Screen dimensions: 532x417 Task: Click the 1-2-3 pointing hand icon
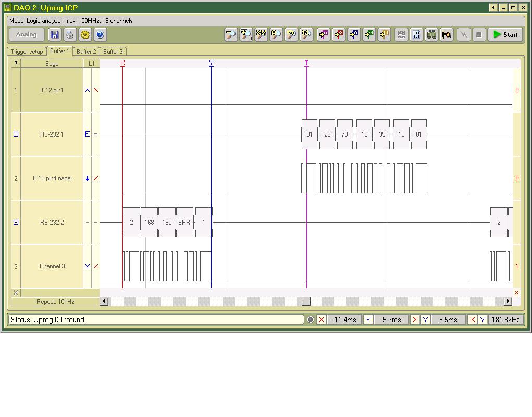click(447, 34)
